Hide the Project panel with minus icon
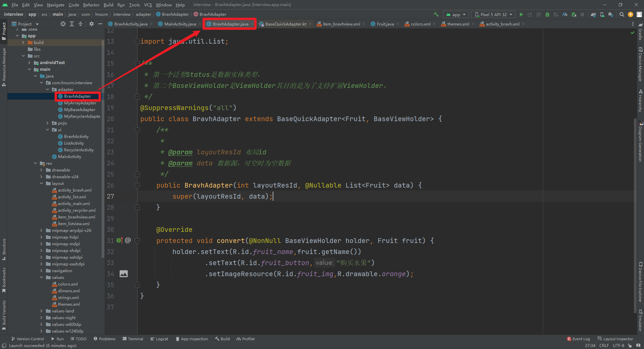The width and height of the screenshot is (644, 349). click(100, 24)
